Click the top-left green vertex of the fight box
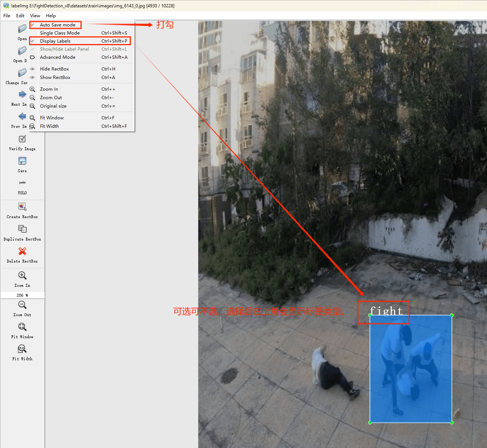The height and width of the screenshot is (448, 487). [370, 315]
